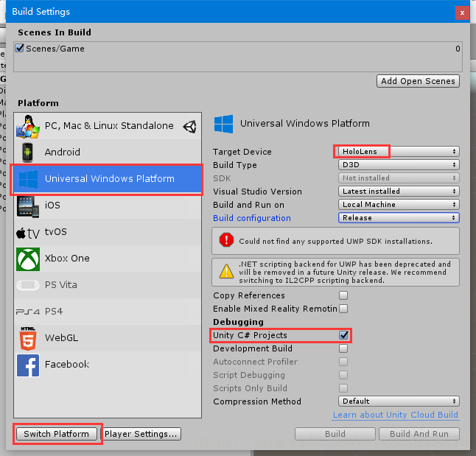Toggle the Script Debugging checkbox

click(x=343, y=375)
